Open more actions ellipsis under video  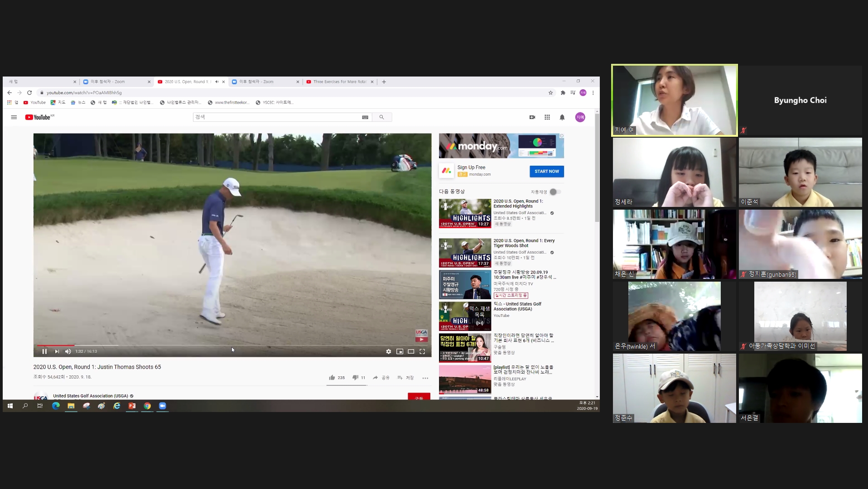tap(425, 378)
